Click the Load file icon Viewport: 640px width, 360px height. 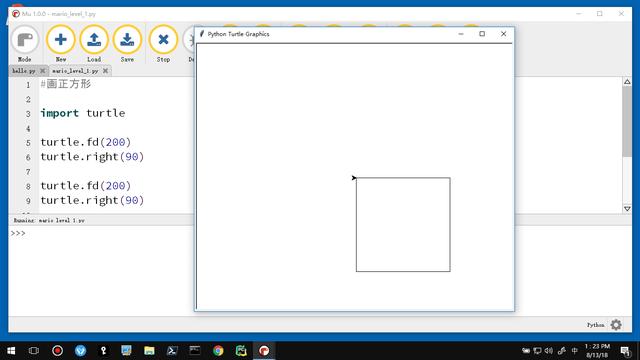click(x=94, y=44)
